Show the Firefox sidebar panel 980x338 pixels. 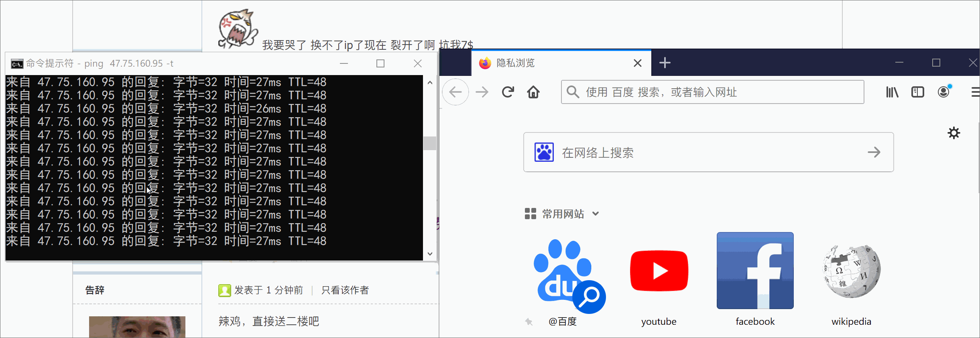[918, 92]
